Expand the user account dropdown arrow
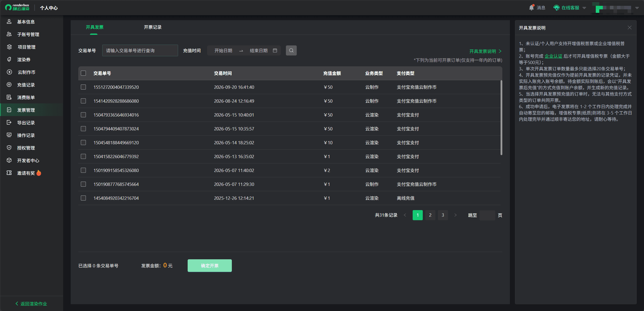Screen dimensions: 644x311 (x=637, y=8)
